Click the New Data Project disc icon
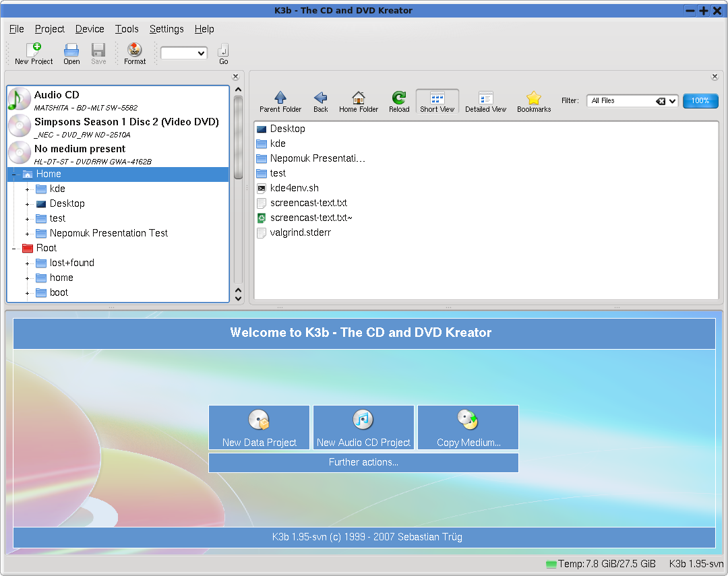This screenshot has height=576, width=728. (259, 420)
